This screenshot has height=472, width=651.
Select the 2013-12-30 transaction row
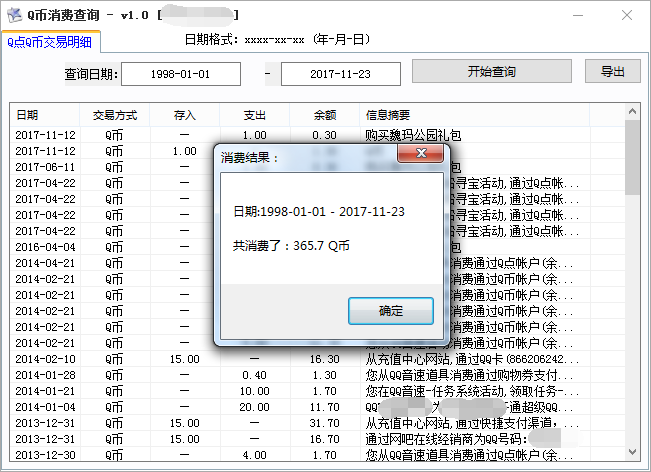click(318, 455)
